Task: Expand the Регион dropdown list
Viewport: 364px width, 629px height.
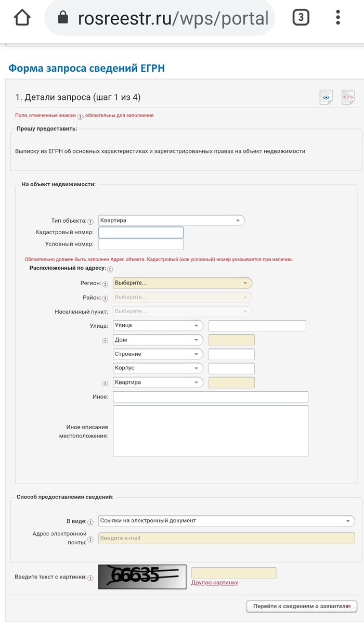Action: [x=182, y=283]
